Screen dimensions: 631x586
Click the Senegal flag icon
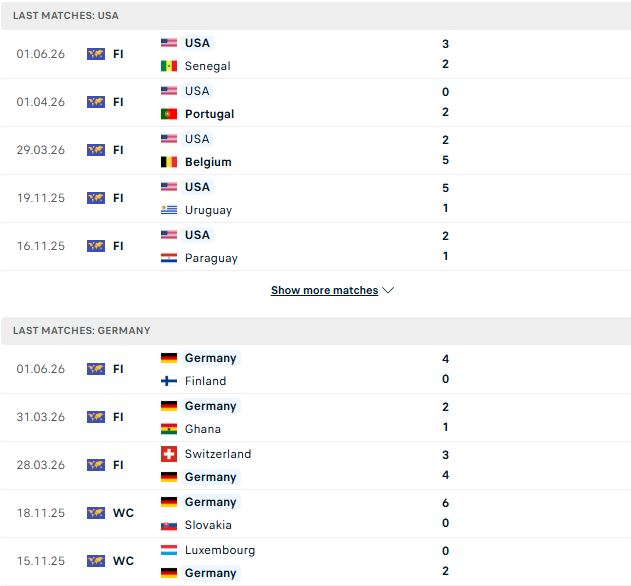point(169,66)
